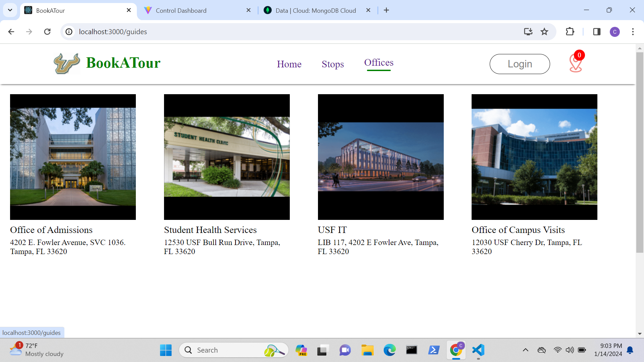
Task: Select the Office of Admissions image
Action: tap(73, 157)
